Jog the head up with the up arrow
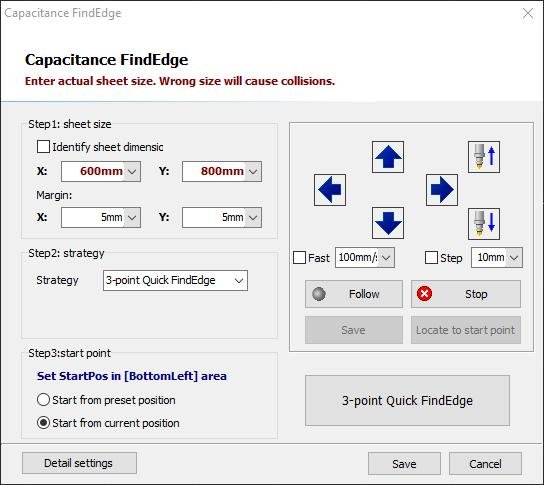This screenshot has width=544, height=485. click(x=388, y=157)
